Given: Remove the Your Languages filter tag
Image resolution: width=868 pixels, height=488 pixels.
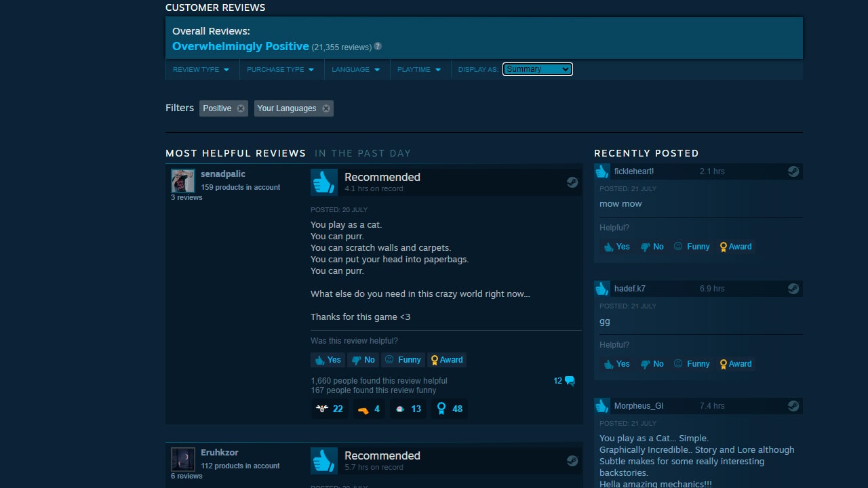Looking at the screenshot, I should (326, 108).
